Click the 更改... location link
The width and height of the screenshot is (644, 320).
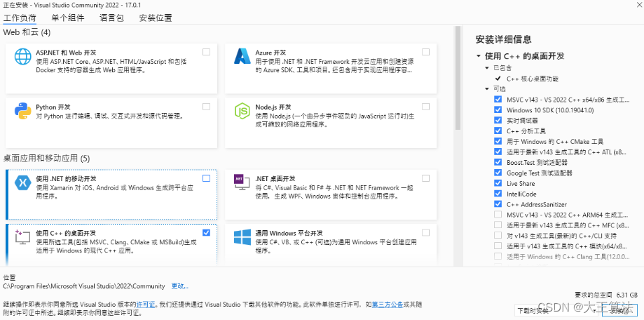pyautogui.click(x=180, y=286)
